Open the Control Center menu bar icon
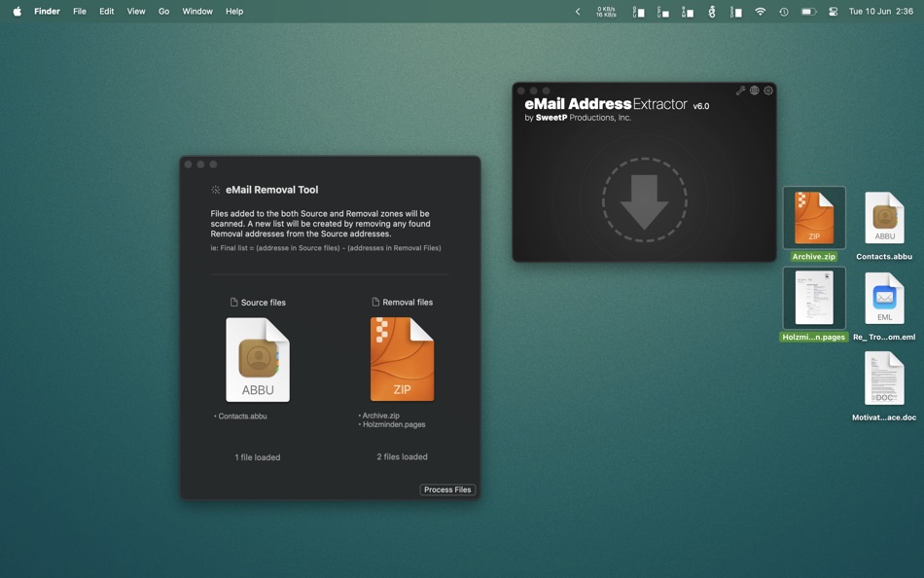The width and height of the screenshot is (924, 578). pyautogui.click(x=834, y=12)
